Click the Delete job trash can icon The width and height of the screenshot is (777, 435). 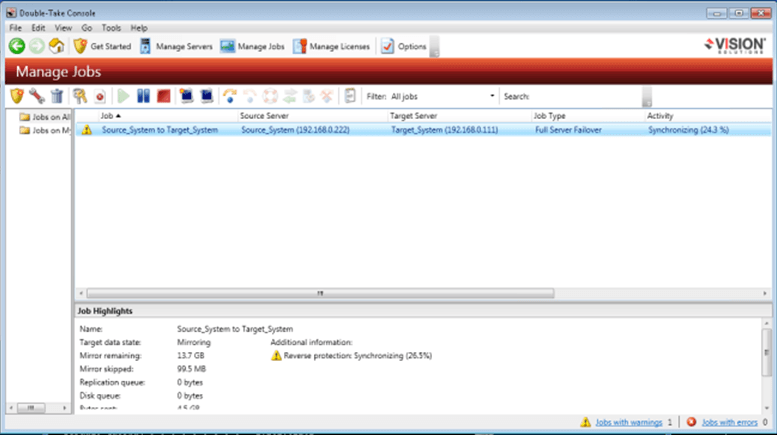(56, 96)
